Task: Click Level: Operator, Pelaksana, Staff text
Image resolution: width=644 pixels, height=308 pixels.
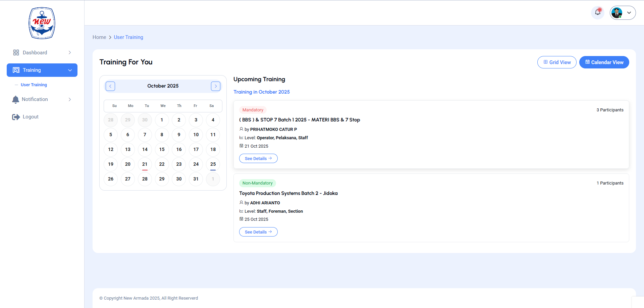Action: coord(276,138)
